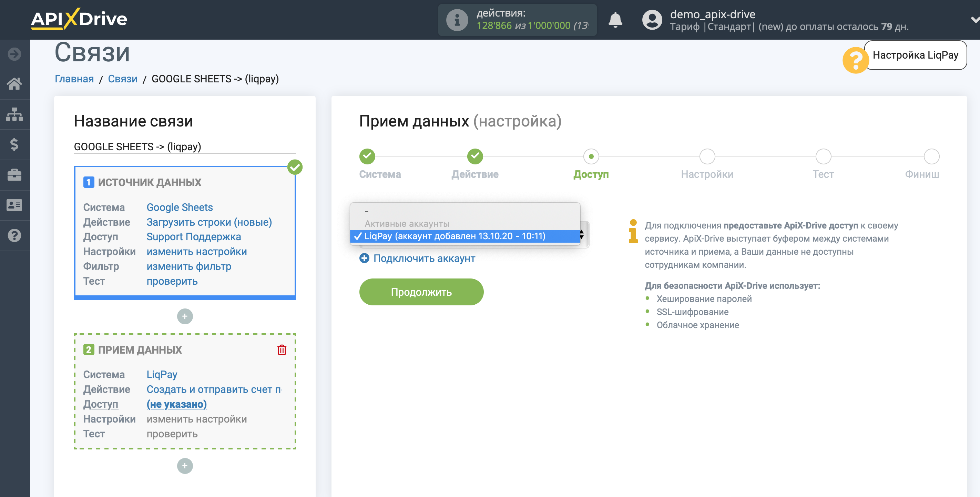This screenshot has height=497, width=980.
Task: Open profile card icon in sidebar
Action: (14, 205)
